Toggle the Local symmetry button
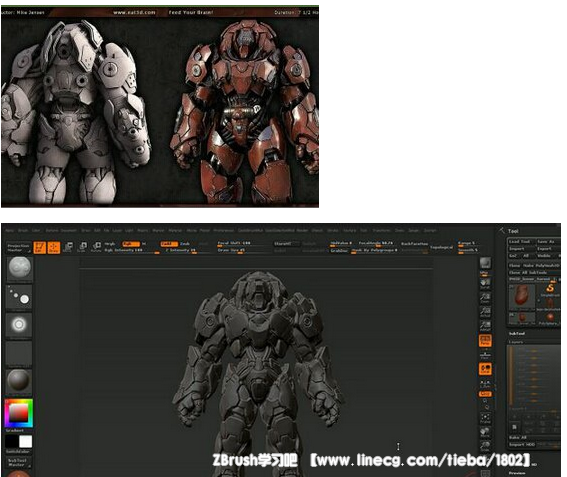Screen dimensions: 567x477 pos(485,369)
